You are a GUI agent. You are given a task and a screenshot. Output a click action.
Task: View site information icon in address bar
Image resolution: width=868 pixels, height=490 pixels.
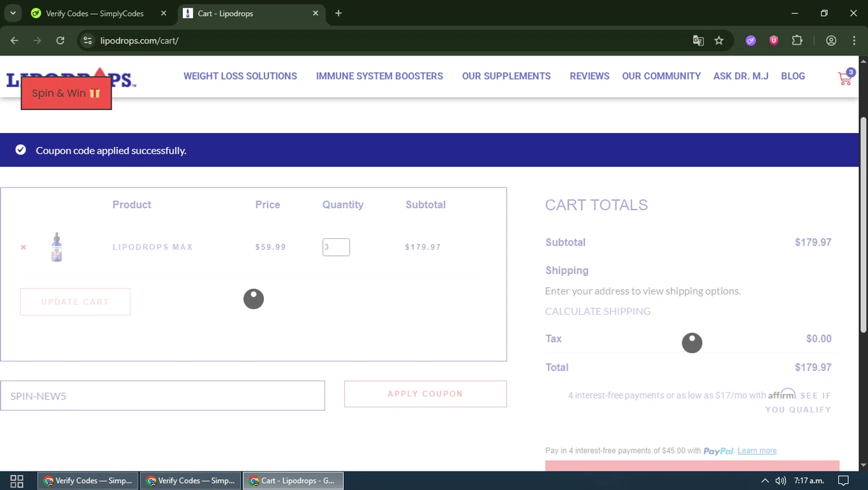point(87,40)
